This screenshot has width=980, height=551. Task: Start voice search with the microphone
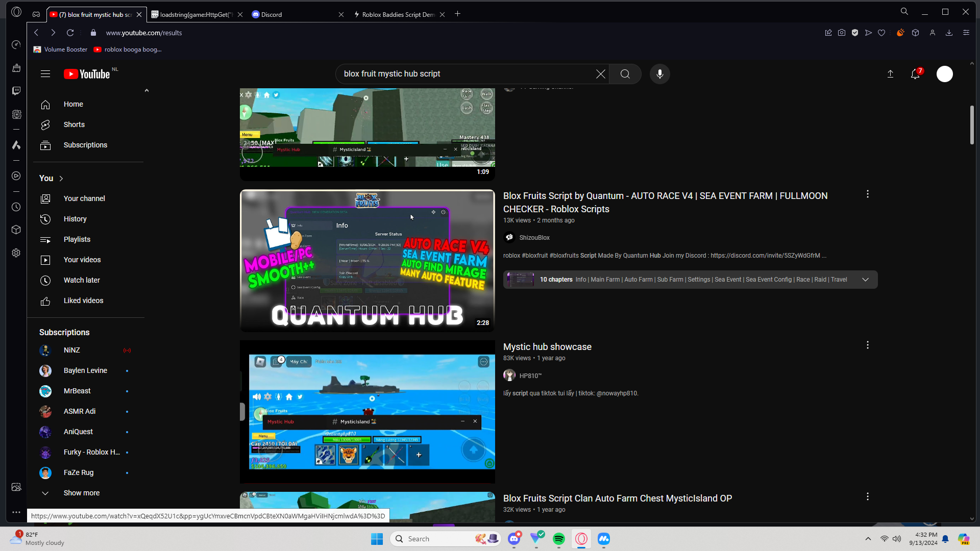point(660,74)
